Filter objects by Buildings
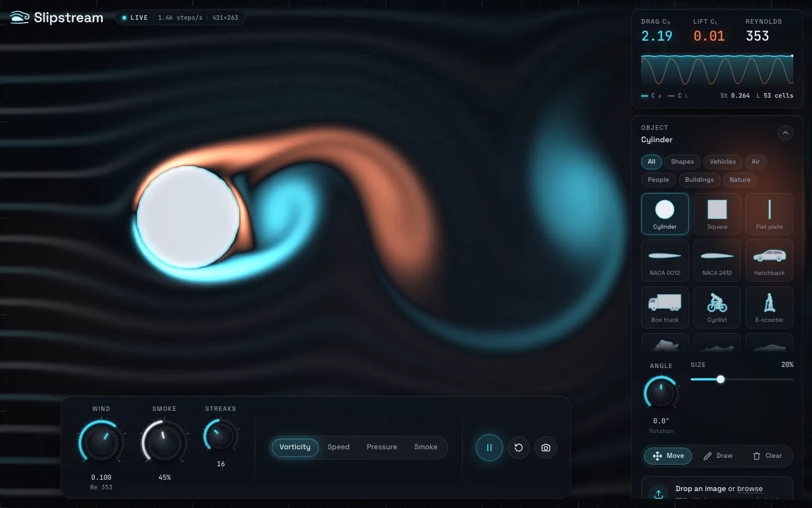Screen dimensions: 812x508 click(x=699, y=180)
